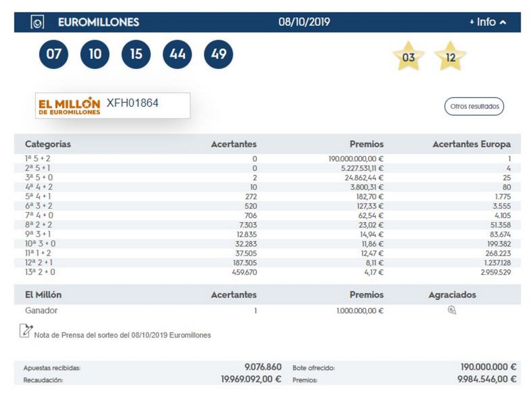Click winners count 7.303

[x=248, y=225]
